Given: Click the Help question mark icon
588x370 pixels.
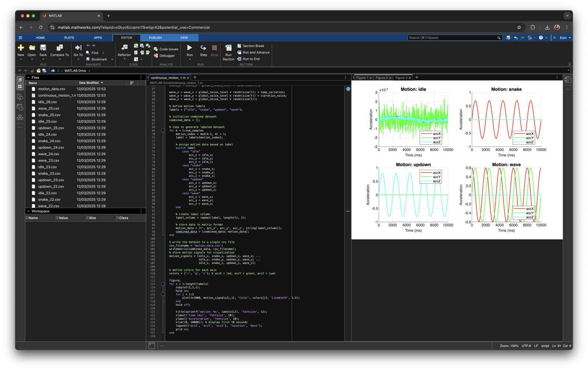Looking at the screenshot, I should (x=541, y=38).
